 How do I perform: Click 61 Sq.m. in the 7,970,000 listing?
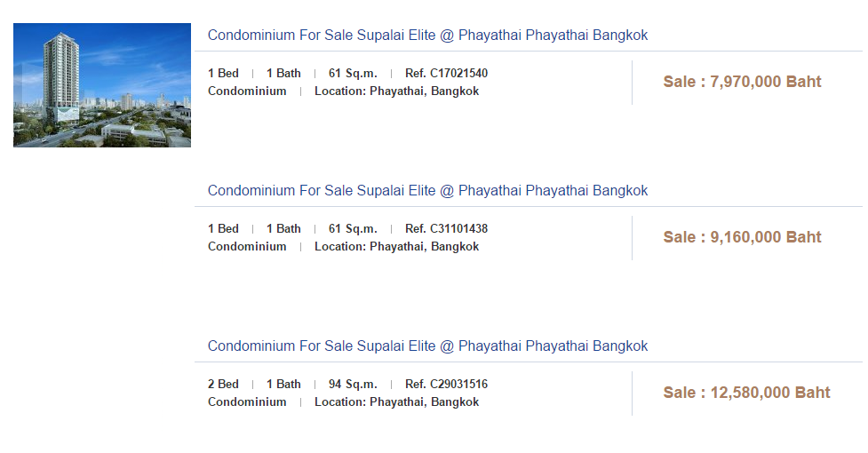[353, 74]
